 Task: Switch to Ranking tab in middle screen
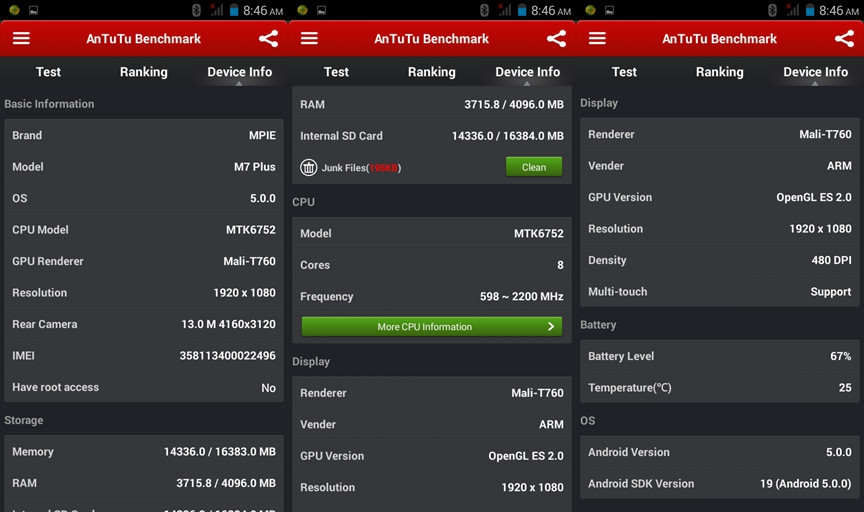[x=432, y=72]
